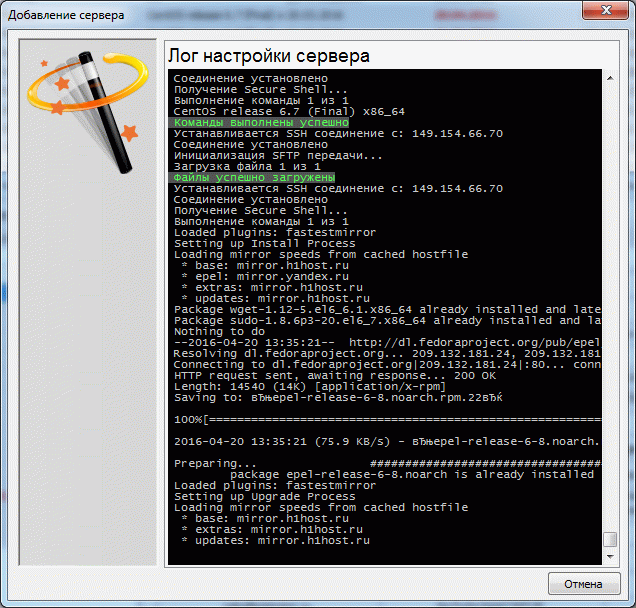Click the 'Resolving dl.fedoraproject.org...' line

click(x=387, y=354)
